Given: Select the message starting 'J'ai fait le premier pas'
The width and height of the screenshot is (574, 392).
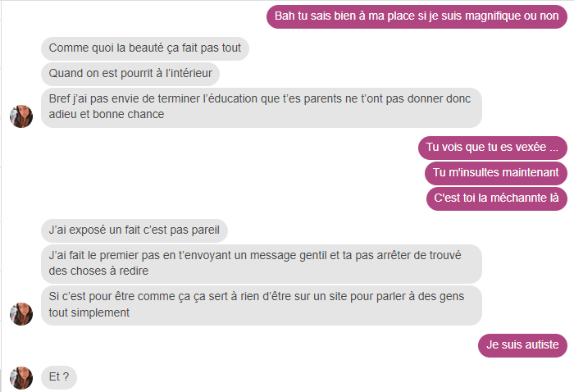Looking at the screenshot, I should (262, 264).
